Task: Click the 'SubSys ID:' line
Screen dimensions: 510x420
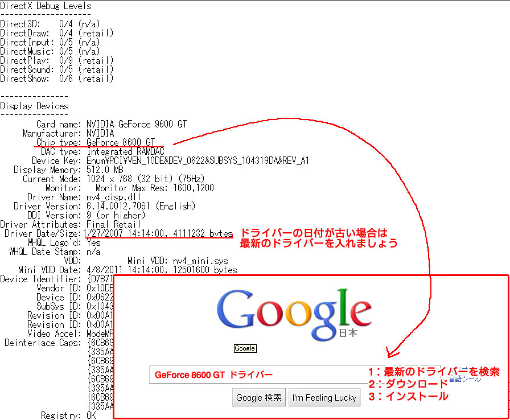Action: (75, 306)
